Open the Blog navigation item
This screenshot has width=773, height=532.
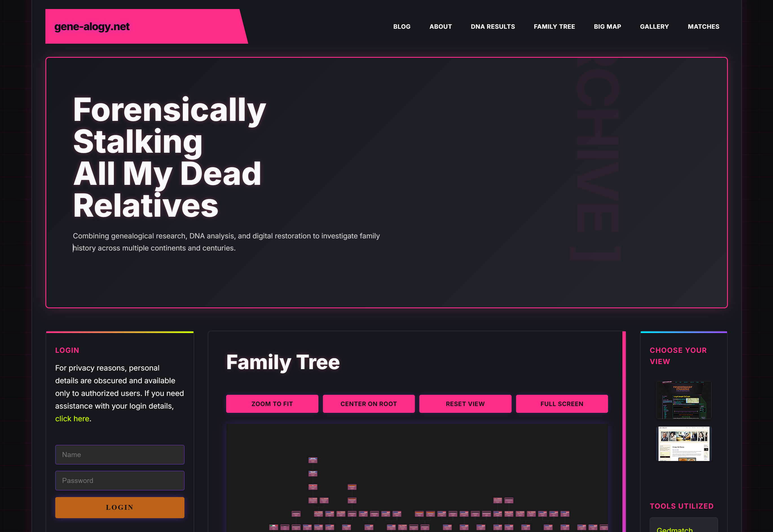[402, 26]
